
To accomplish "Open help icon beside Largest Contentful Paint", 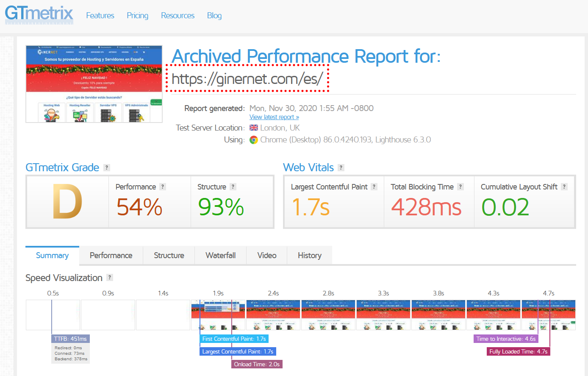I will tap(374, 187).
